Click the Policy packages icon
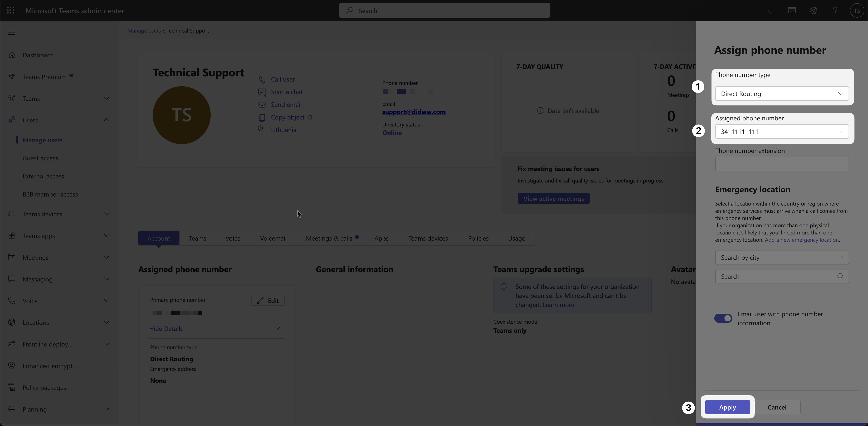Image resolution: width=868 pixels, height=426 pixels. 12,387
